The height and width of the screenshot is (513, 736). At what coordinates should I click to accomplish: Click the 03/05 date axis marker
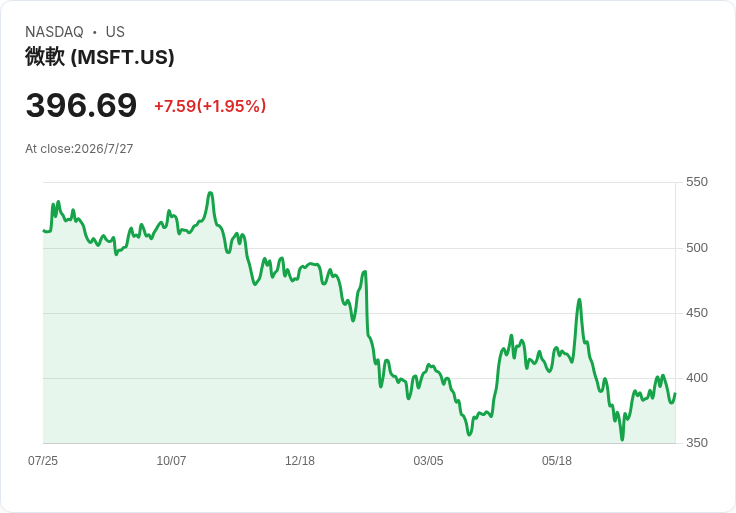tap(428, 461)
